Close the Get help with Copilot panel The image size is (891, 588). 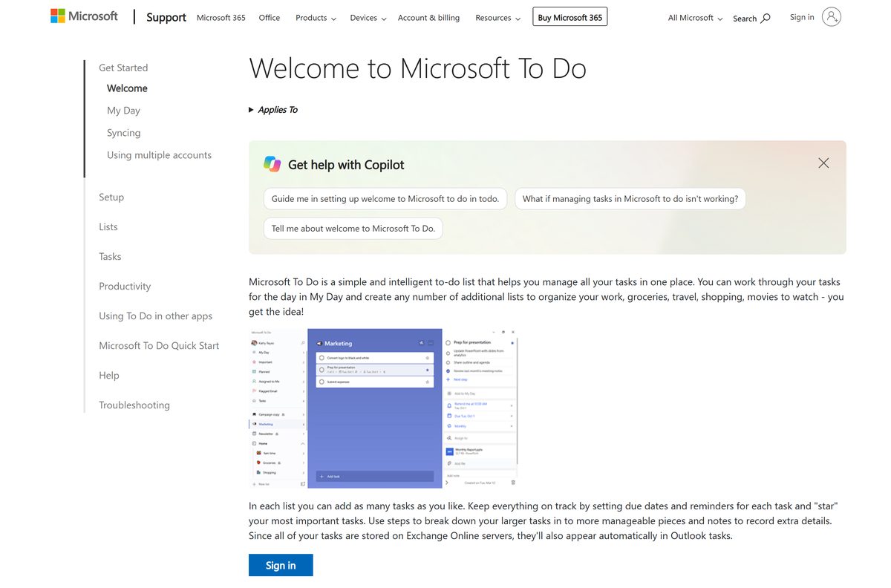823,163
